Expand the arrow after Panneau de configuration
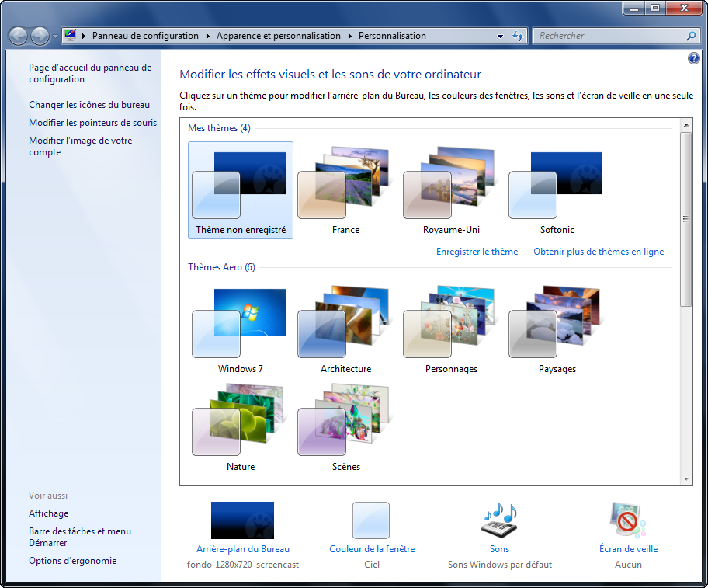The width and height of the screenshot is (708, 588). point(206,36)
